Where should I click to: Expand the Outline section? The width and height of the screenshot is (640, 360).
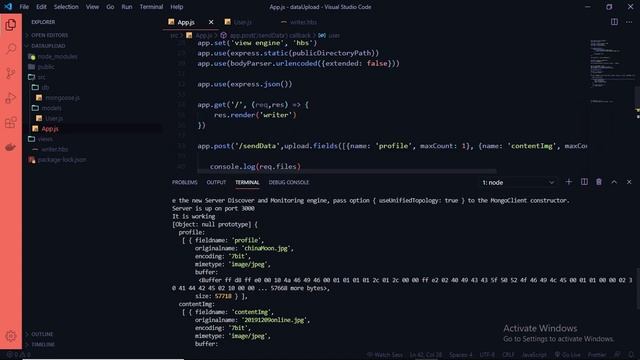pyautogui.click(x=42, y=334)
